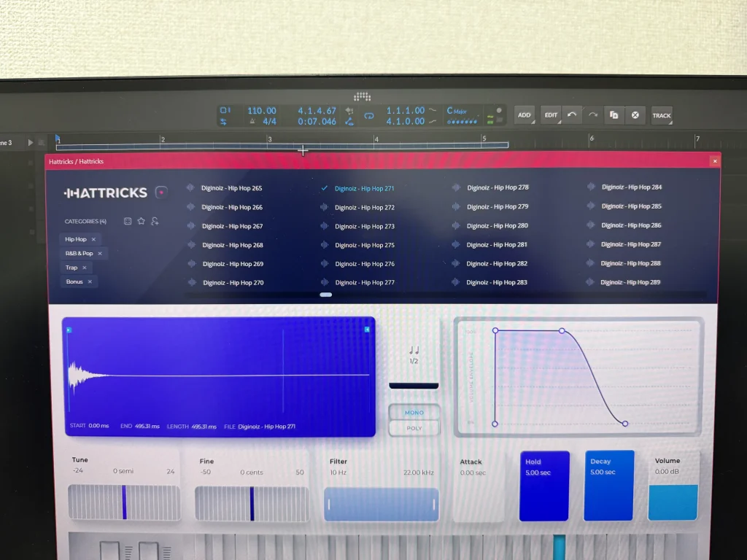
Task: Click the undo arrow in the DAW toolbar
Action: pos(572,115)
